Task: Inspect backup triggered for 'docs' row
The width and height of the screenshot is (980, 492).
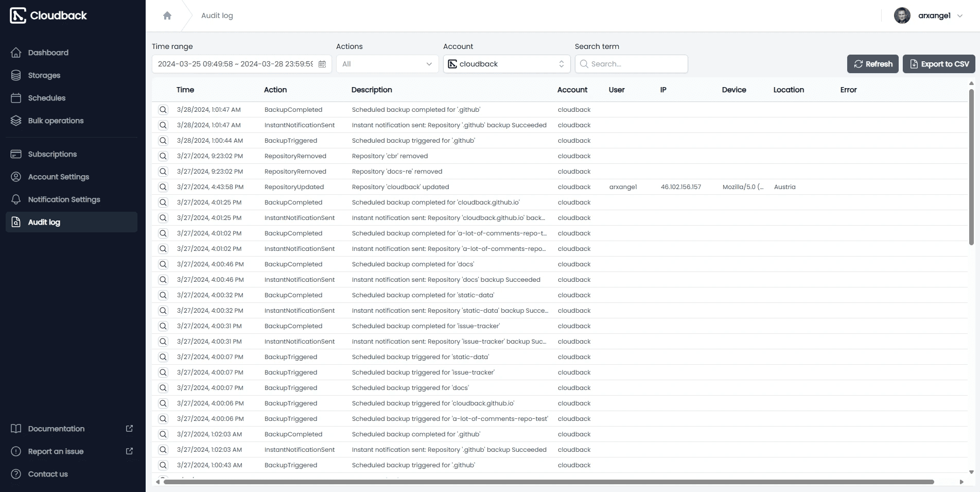Action: tap(163, 388)
